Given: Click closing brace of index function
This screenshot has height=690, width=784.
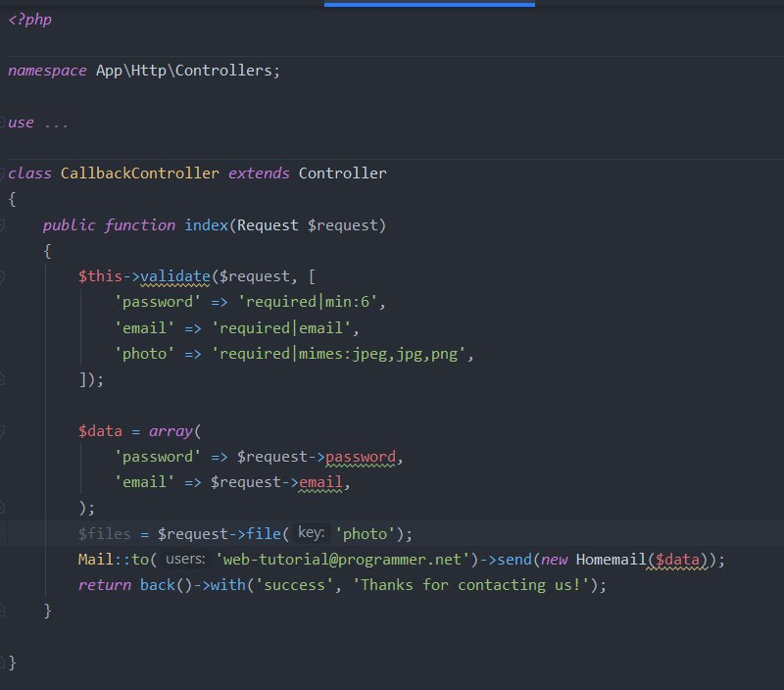Looking at the screenshot, I should [47, 611].
